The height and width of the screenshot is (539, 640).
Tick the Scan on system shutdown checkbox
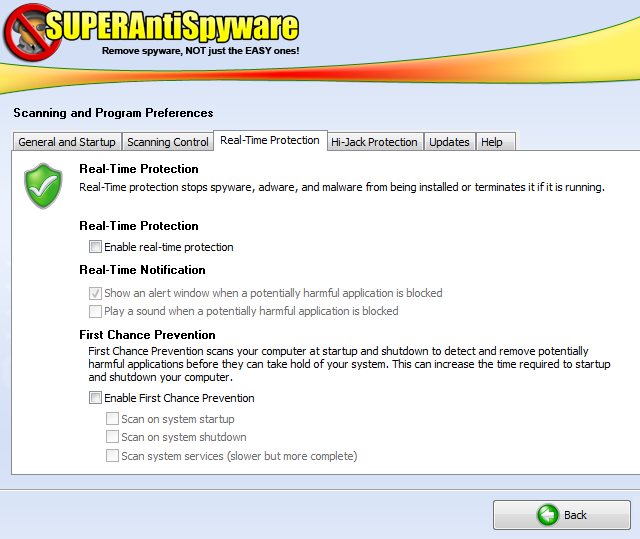(112, 438)
